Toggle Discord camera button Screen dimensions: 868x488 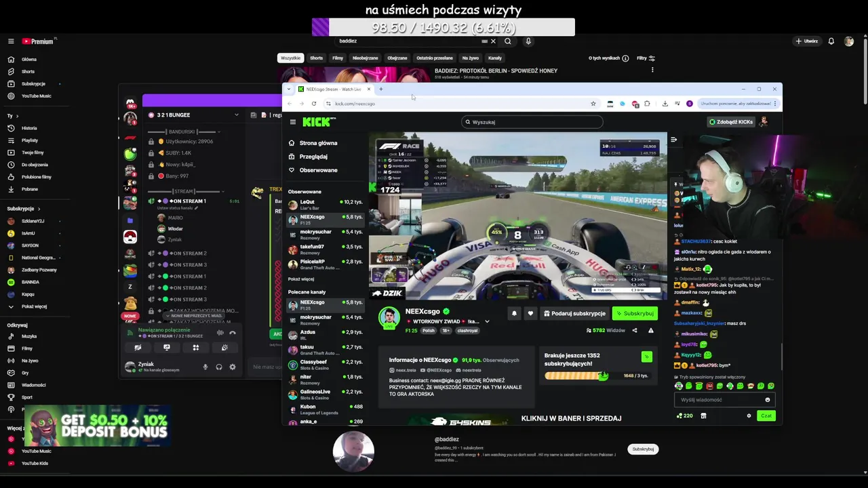(138, 348)
